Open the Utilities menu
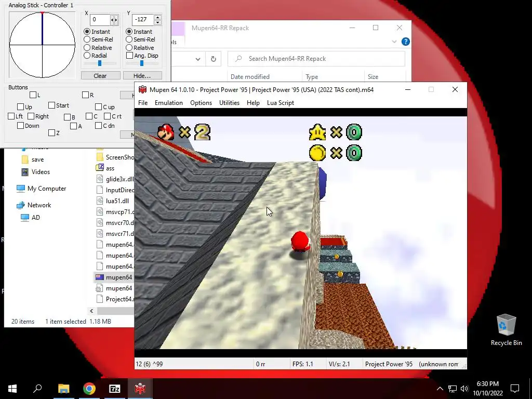This screenshot has width=532, height=399. click(x=229, y=103)
